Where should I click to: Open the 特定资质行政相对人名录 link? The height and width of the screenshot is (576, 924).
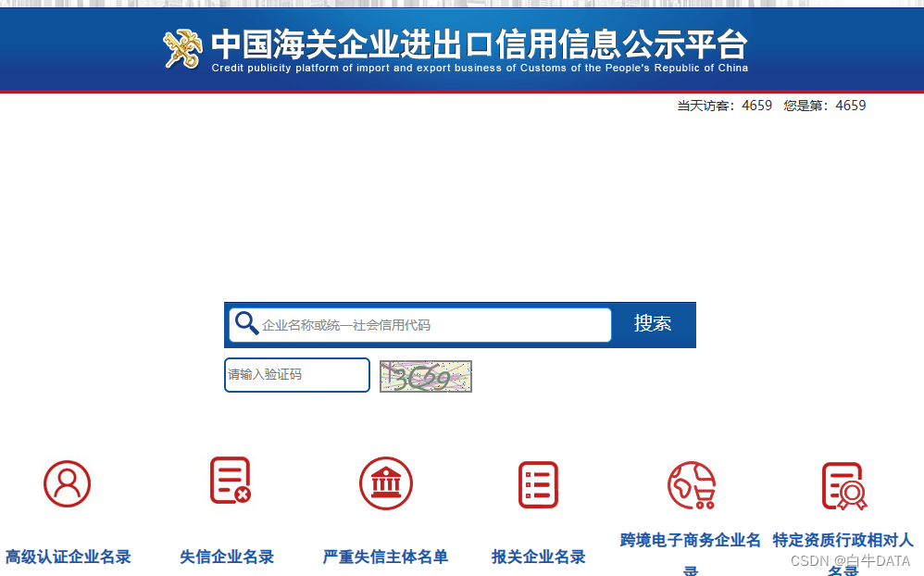click(843, 555)
